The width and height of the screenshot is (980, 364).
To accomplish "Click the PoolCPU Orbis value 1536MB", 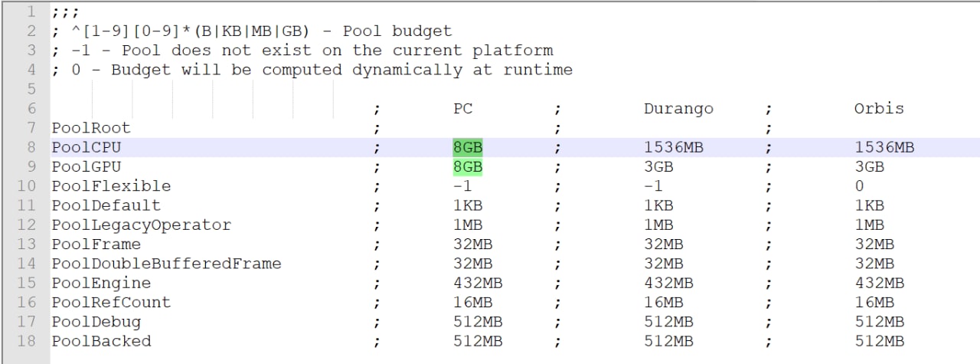I will click(x=884, y=147).
